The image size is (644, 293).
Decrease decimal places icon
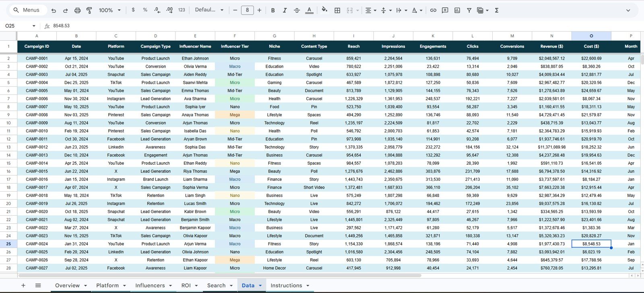pos(157,10)
